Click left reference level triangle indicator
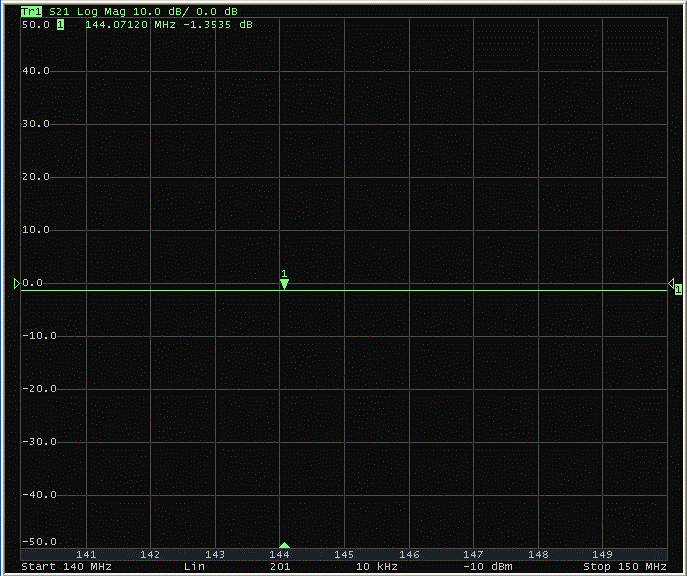The image size is (687, 576). [17, 283]
